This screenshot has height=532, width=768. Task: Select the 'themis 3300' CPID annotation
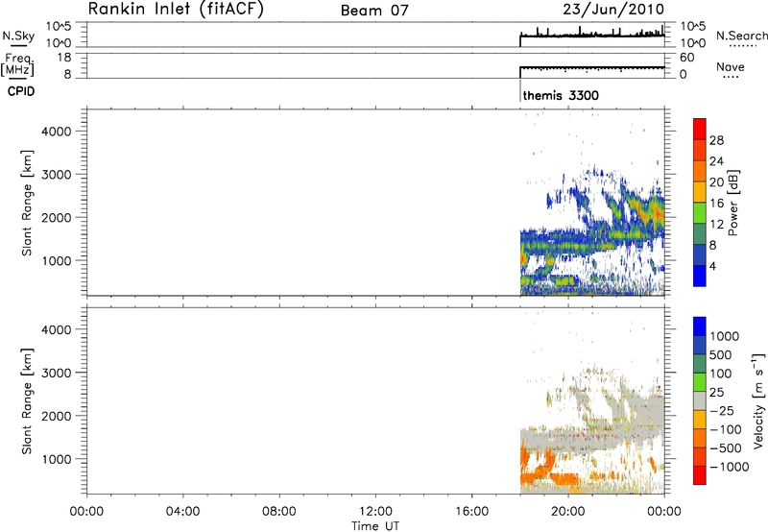561,95
